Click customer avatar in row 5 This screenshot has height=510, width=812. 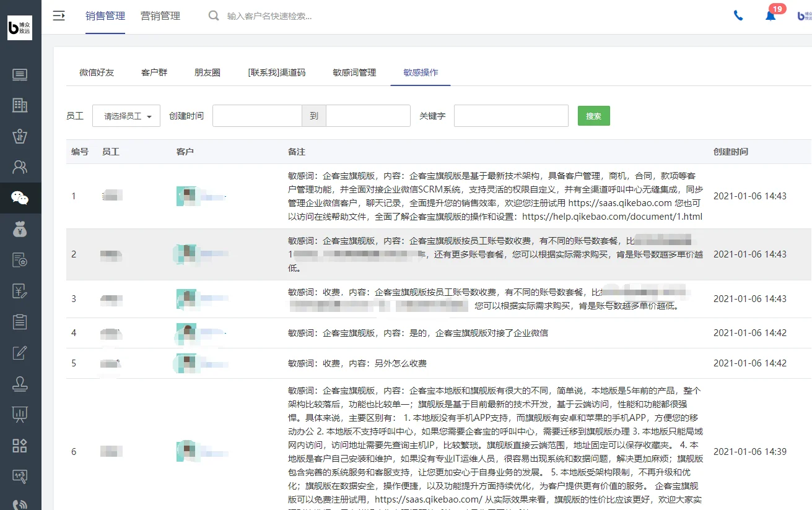point(186,363)
